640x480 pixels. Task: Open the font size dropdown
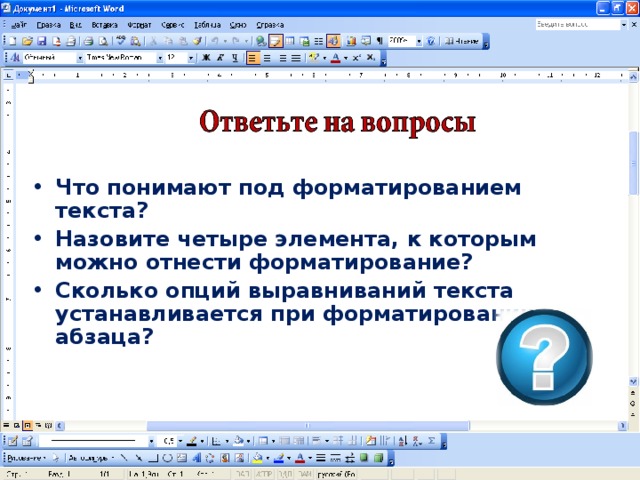(191, 58)
